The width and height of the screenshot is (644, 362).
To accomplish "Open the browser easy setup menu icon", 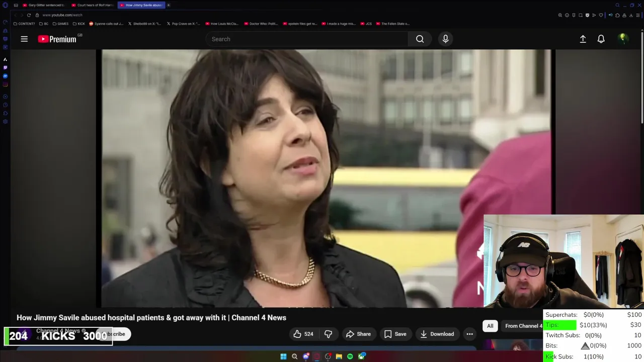I will (x=638, y=15).
